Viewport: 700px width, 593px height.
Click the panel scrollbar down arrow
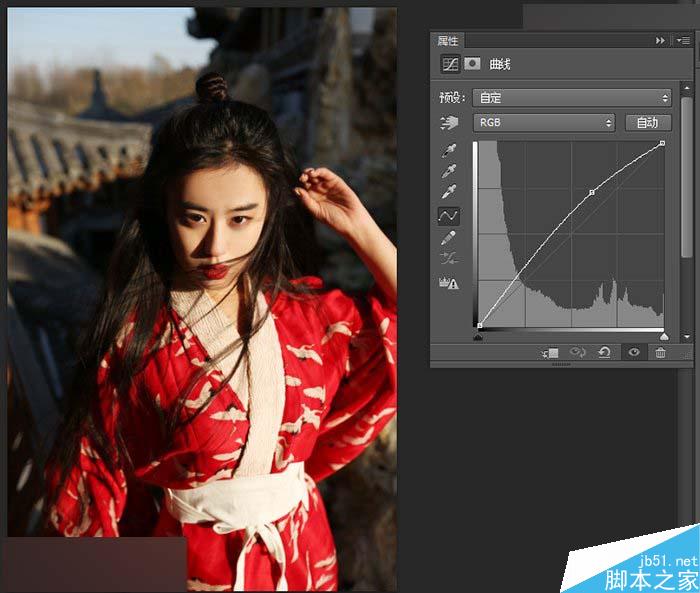click(x=687, y=337)
